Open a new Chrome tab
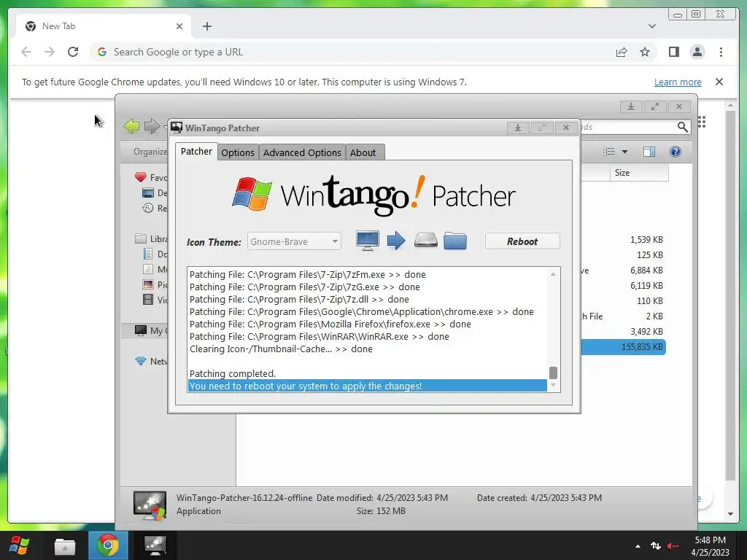The width and height of the screenshot is (747, 560). click(206, 26)
